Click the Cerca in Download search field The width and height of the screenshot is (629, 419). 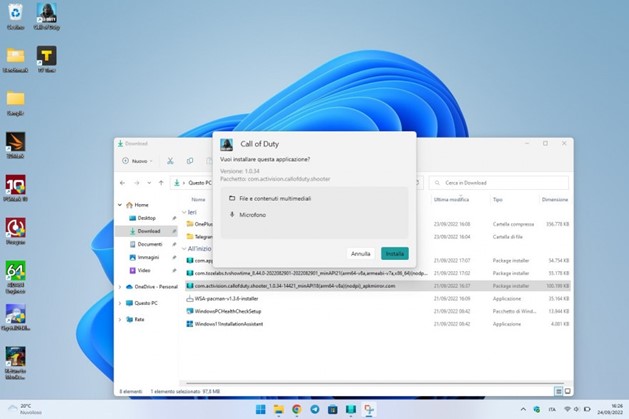click(499, 183)
